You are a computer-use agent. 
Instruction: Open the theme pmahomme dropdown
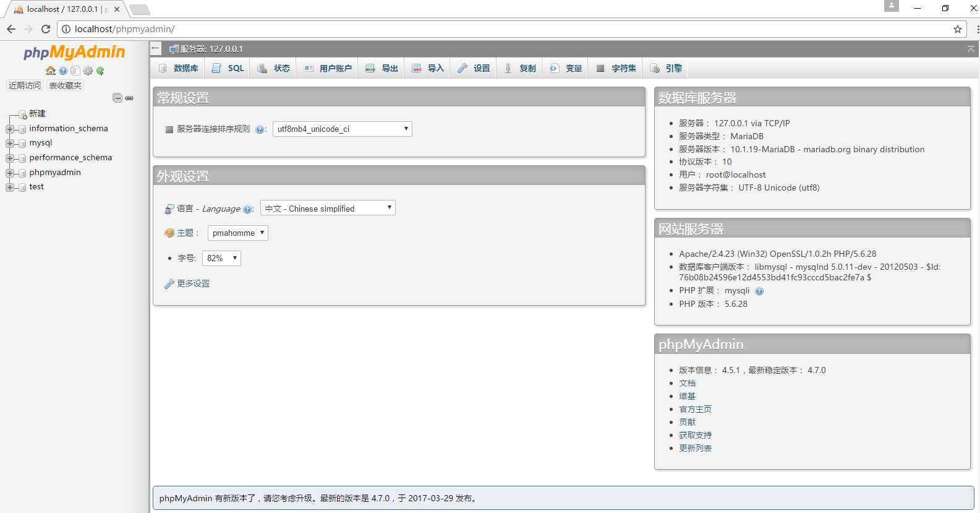[x=238, y=233]
